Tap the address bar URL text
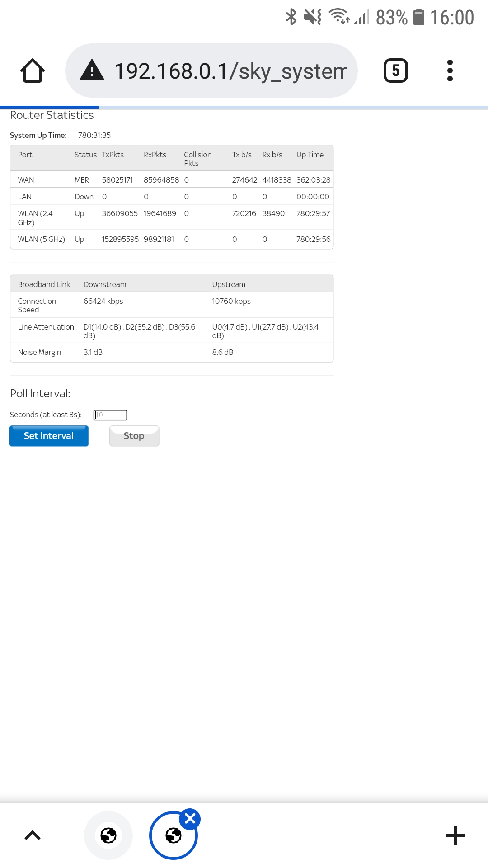 [x=230, y=71]
